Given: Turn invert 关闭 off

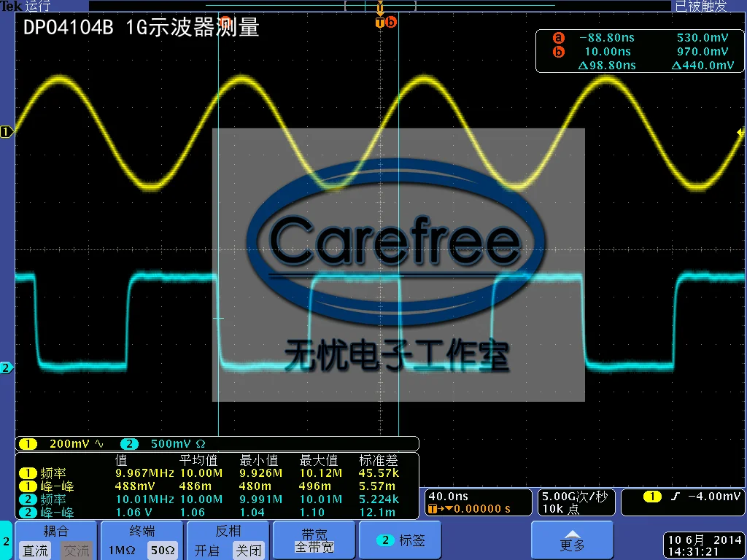Looking at the screenshot, I should [x=249, y=551].
